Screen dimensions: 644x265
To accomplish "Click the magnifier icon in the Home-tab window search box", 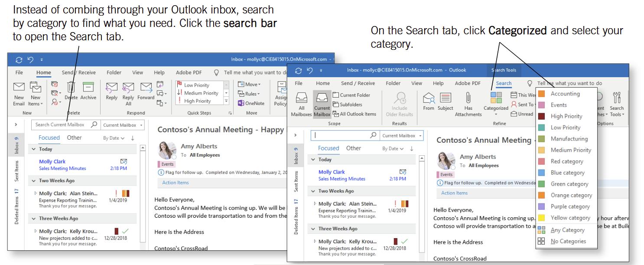I will pos(94,125).
